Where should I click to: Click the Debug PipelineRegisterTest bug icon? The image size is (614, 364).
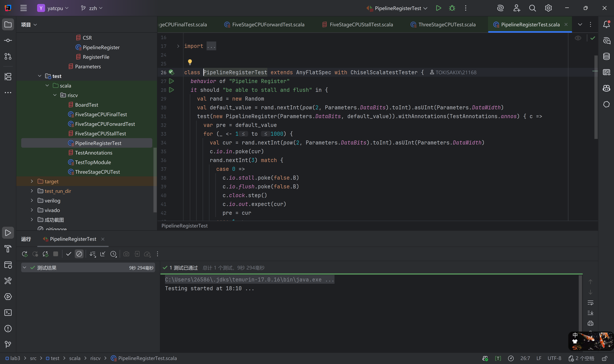click(x=452, y=8)
